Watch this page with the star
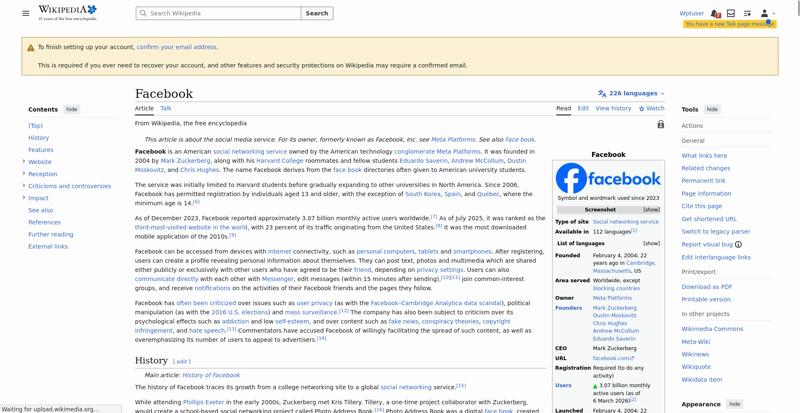800x413 pixels. (x=652, y=108)
